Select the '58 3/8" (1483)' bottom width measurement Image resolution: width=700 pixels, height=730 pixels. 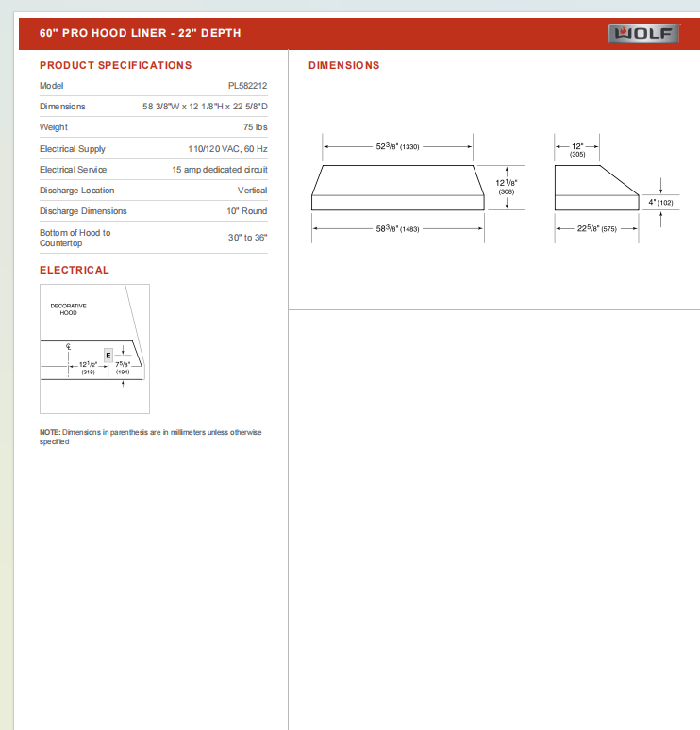(398, 229)
